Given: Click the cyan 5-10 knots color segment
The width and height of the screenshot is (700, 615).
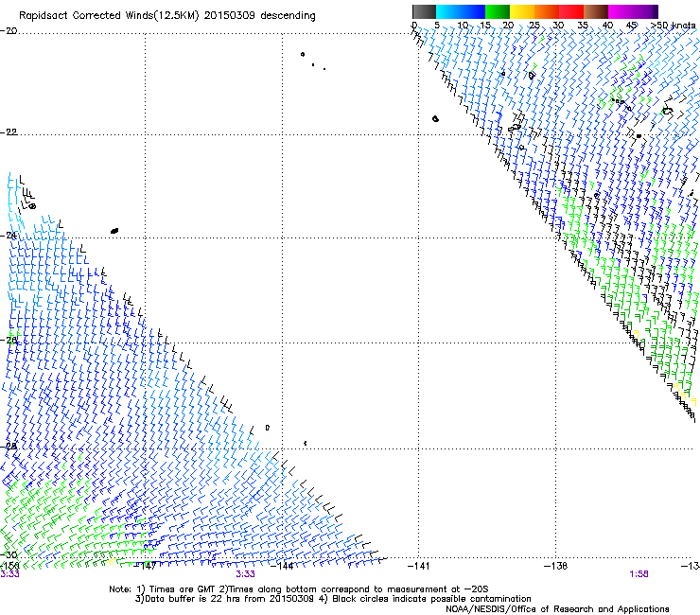Looking at the screenshot, I should coord(448,11).
